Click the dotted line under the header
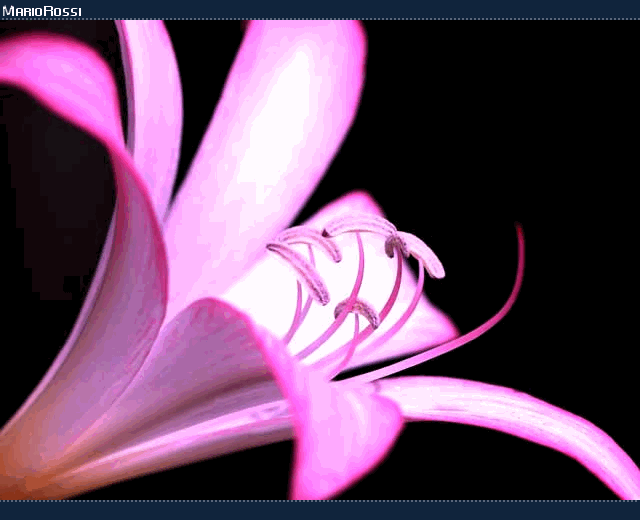The image size is (640, 520). coord(320,20)
